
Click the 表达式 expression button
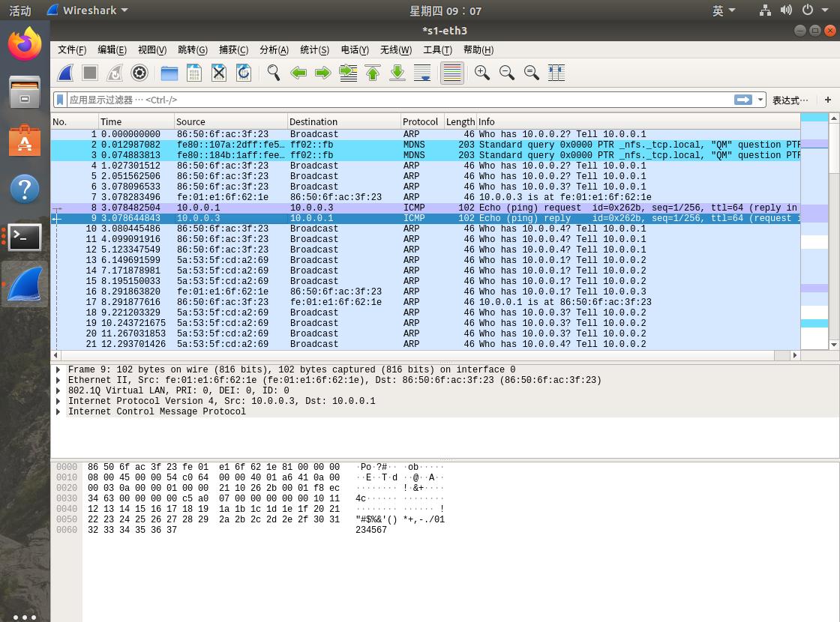click(790, 100)
